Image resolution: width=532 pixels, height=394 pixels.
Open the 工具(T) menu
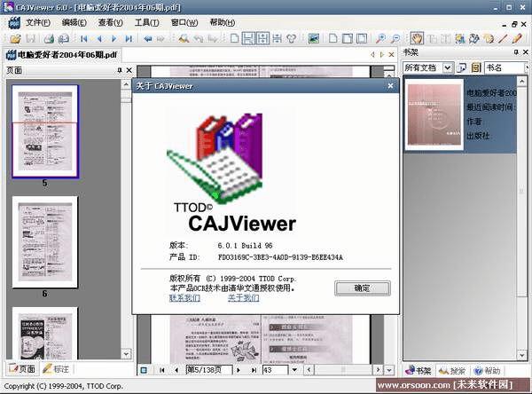click(x=146, y=23)
